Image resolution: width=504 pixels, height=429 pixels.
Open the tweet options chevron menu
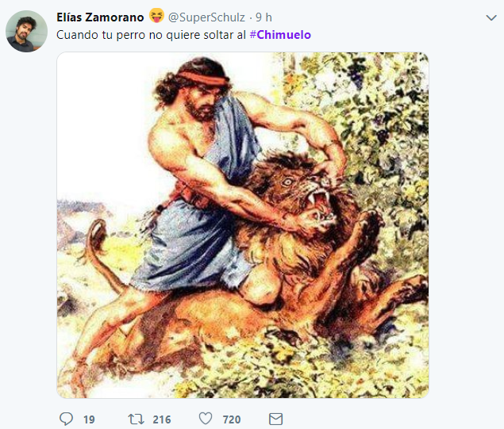490,17
